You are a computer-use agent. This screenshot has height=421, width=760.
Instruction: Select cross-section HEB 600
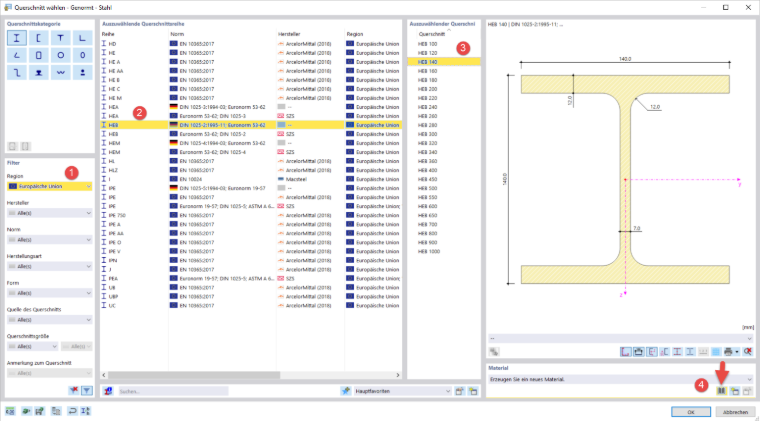(443, 206)
